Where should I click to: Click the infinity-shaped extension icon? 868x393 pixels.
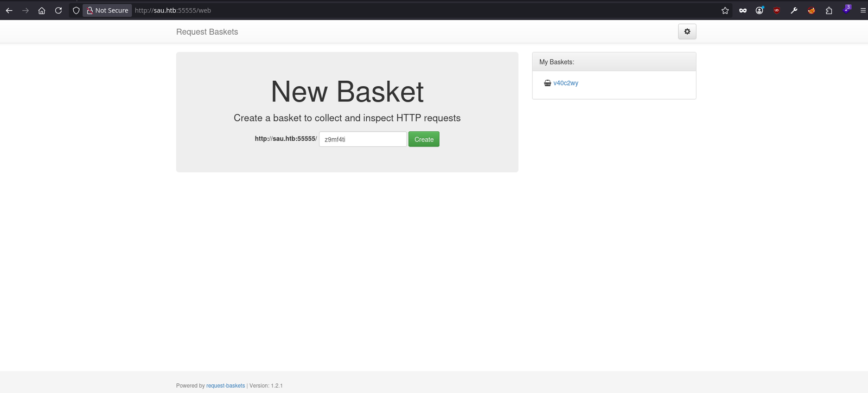click(x=743, y=10)
